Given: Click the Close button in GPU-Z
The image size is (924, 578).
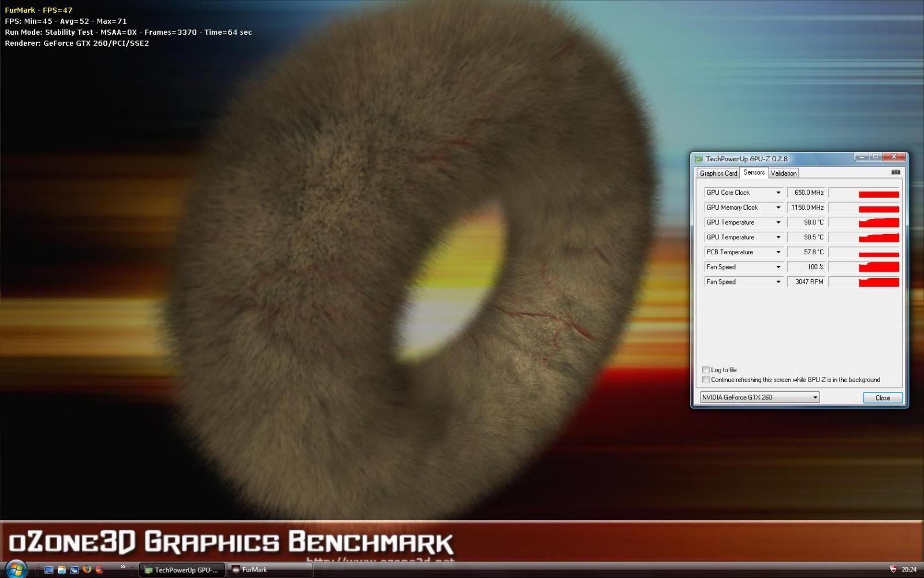Looking at the screenshot, I should pyautogui.click(x=882, y=398).
